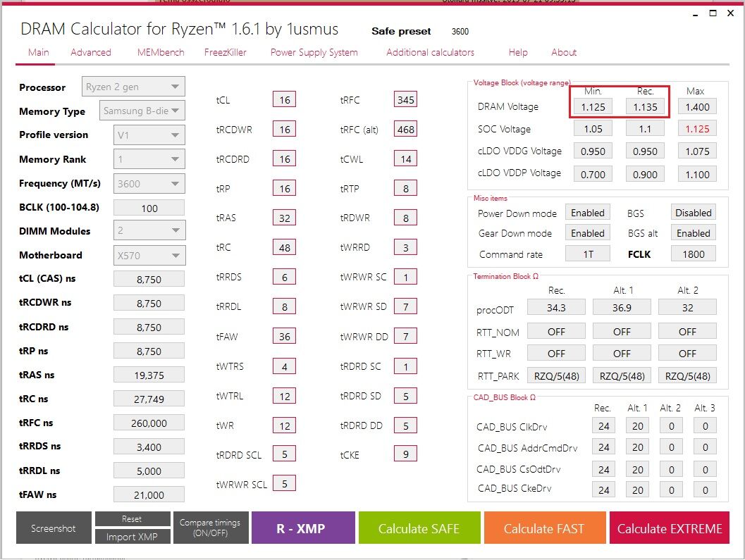Viewport: 745px width, 560px height.
Task: Click the Power Down mode Enabled field
Action: [588, 213]
